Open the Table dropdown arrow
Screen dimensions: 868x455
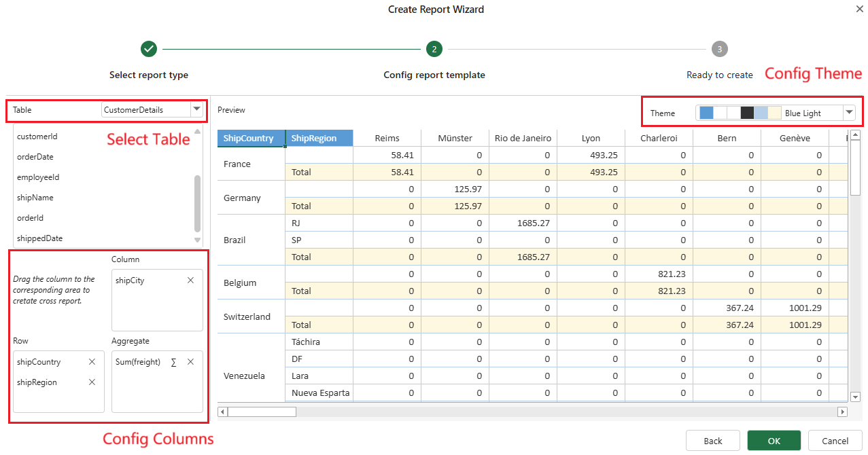click(x=196, y=109)
